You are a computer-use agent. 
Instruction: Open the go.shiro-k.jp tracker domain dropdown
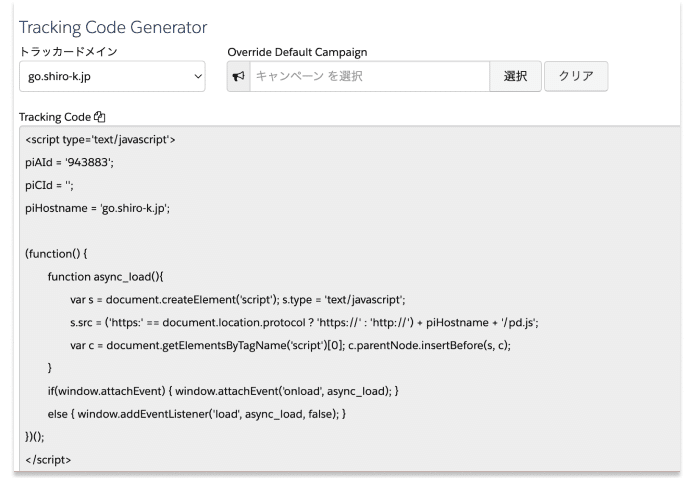112,78
